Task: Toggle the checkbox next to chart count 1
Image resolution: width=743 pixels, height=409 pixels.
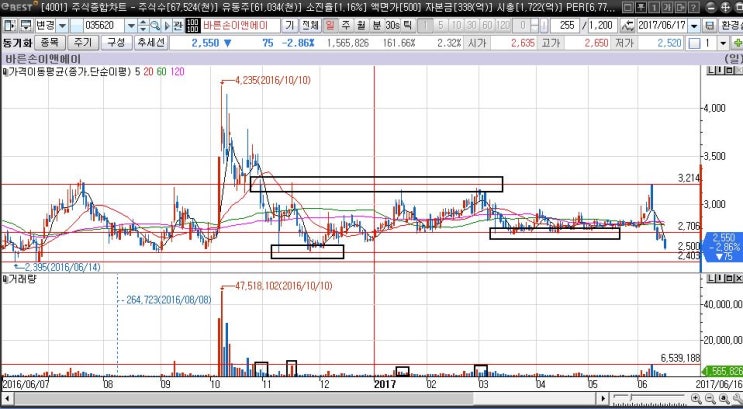Action: (x=695, y=44)
